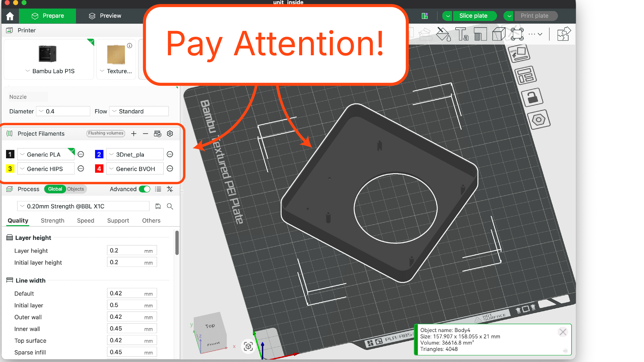
Task: Open filament sync AMS icon
Action: point(157,134)
